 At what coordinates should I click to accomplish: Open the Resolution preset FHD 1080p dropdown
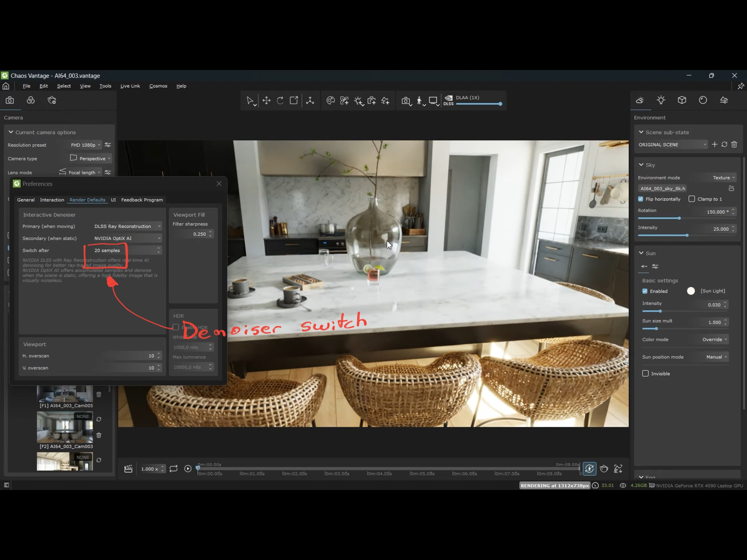click(x=85, y=145)
